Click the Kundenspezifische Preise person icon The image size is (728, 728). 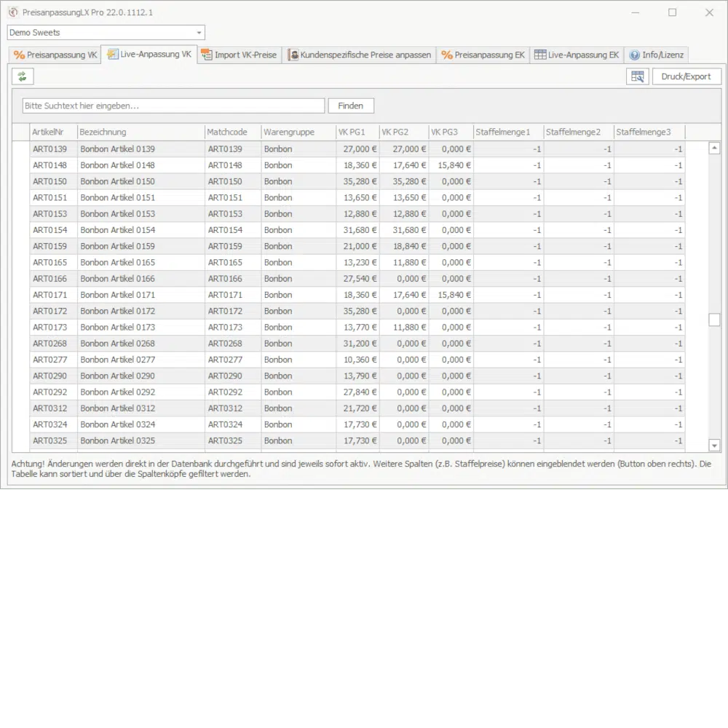pos(293,55)
